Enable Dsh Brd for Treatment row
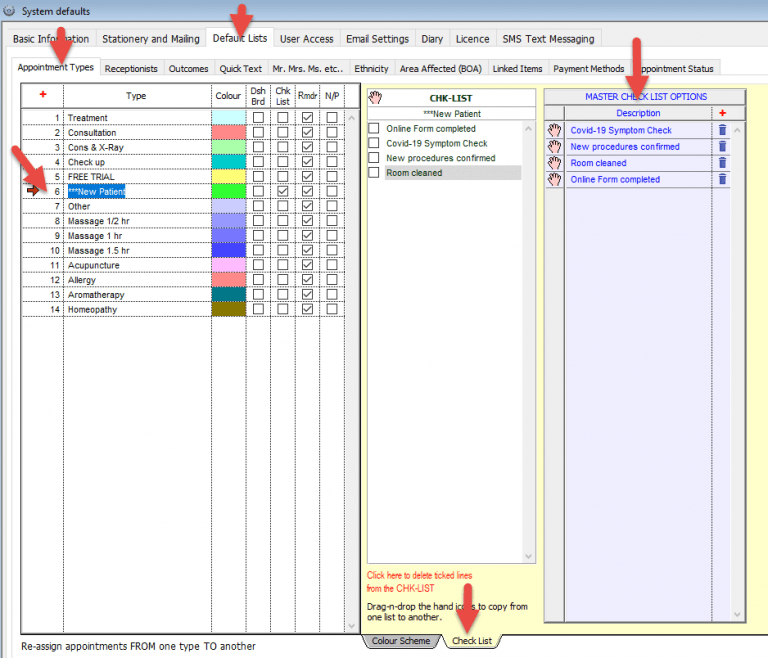Screen dimensions: 768x658 click(258, 118)
